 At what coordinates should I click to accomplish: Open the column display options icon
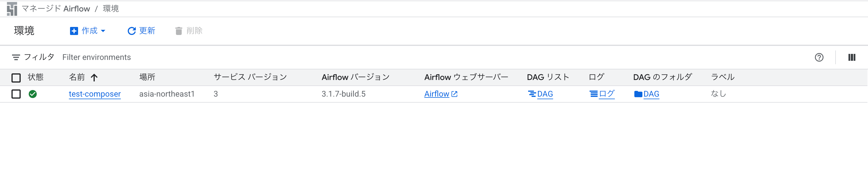click(x=851, y=57)
